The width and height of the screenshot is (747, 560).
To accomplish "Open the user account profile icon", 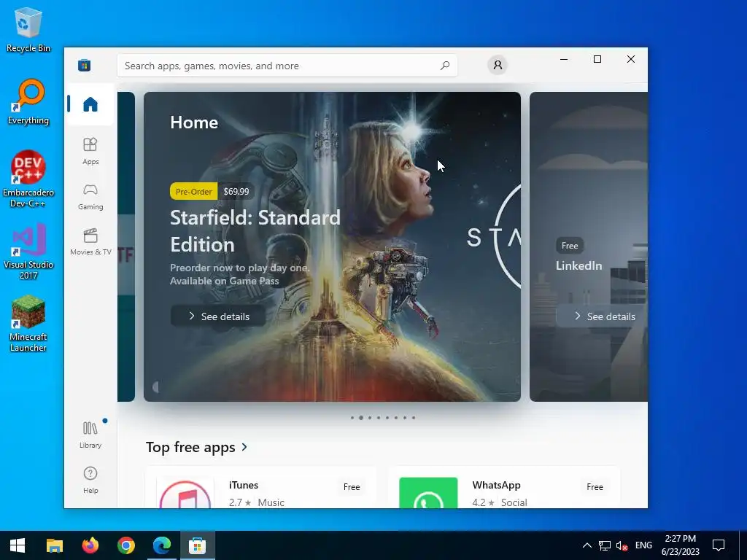I will pyautogui.click(x=498, y=65).
